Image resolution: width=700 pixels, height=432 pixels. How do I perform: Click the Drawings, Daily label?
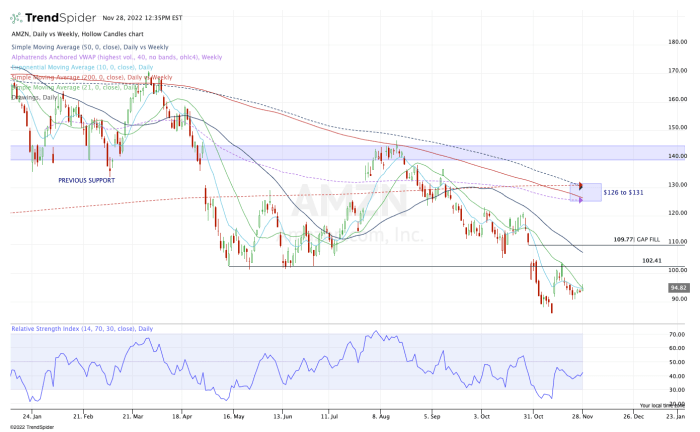34,97
